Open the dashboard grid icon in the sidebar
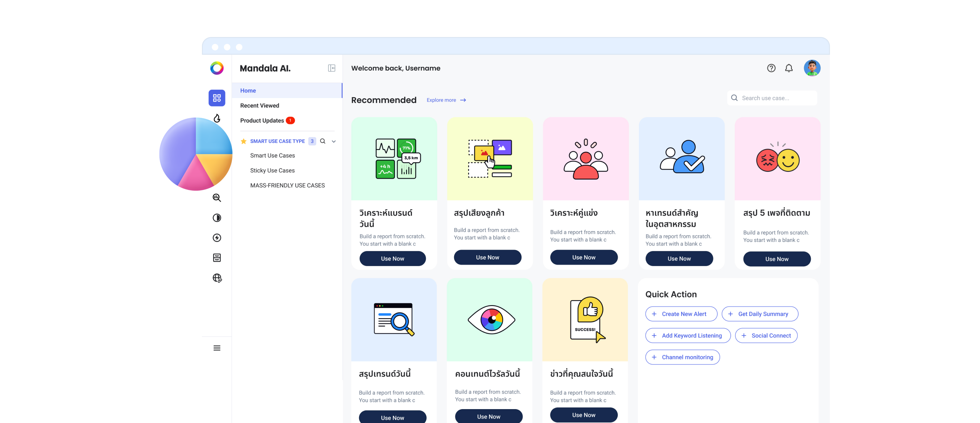 (x=216, y=98)
